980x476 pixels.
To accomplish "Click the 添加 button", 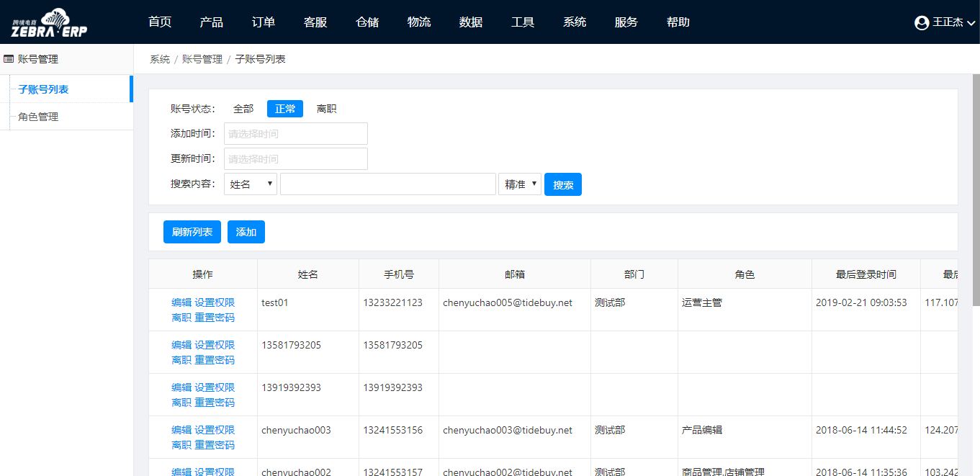I will (246, 232).
